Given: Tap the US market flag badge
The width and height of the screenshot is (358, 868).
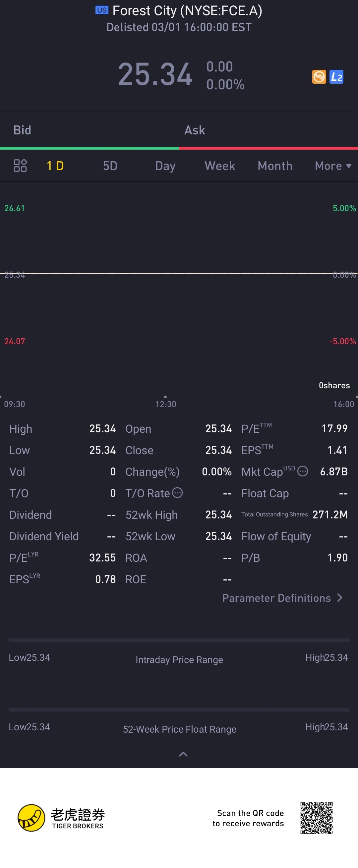Looking at the screenshot, I should tap(101, 10).
